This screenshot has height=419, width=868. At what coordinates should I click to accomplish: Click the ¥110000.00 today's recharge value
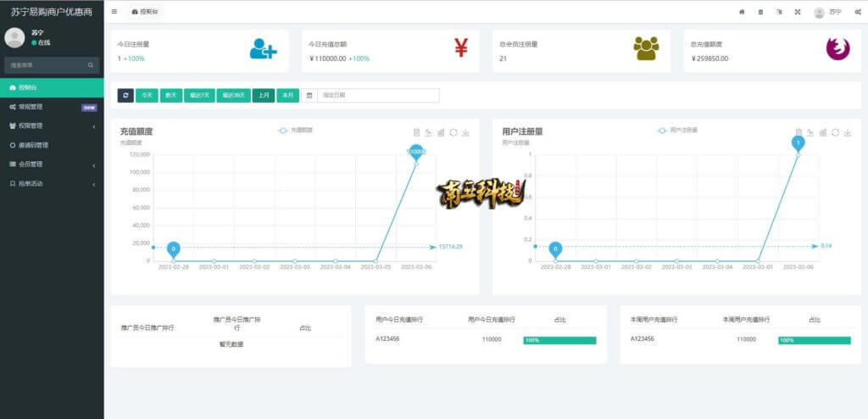click(x=328, y=59)
